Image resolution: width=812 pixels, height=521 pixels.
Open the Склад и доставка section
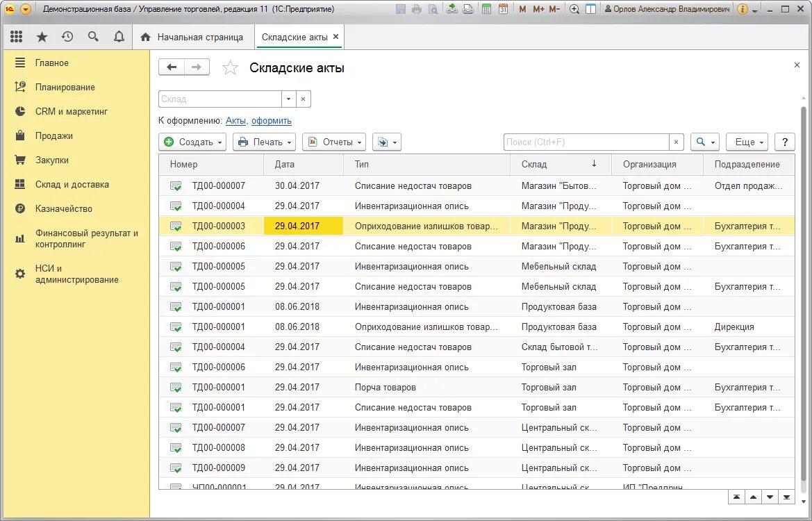click(x=72, y=184)
